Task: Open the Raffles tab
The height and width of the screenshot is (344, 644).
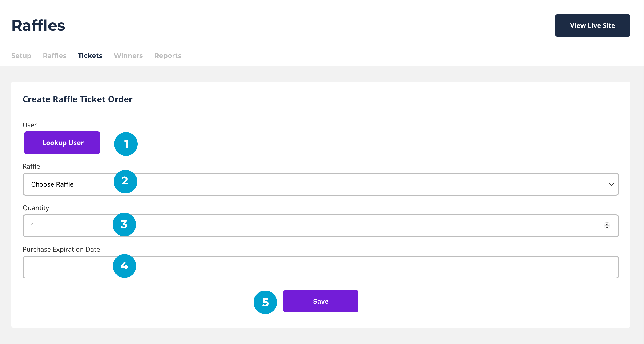Action: point(55,56)
